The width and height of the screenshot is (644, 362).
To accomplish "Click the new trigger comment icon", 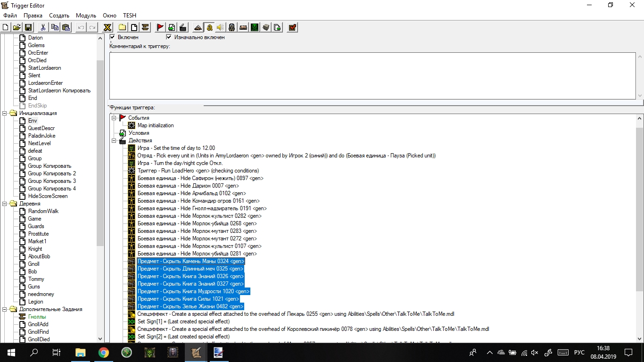I will coord(145,27).
